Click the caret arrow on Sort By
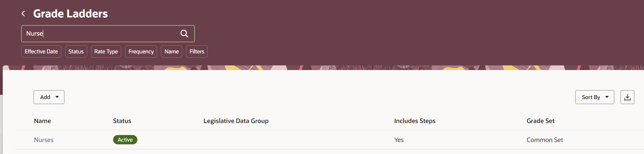 click(607, 97)
